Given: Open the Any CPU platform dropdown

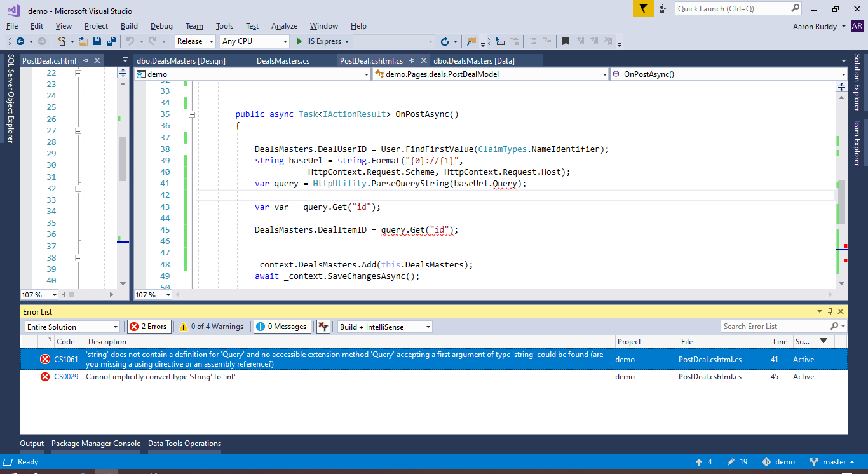Looking at the screenshot, I should [x=285, y=41].
